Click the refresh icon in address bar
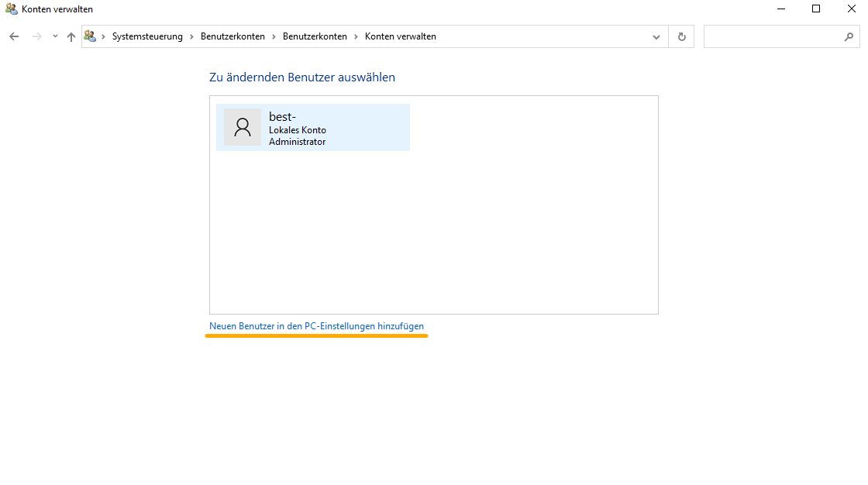Image resolution: width=868 pixels, height=485 pixels. tap(681, 36)
